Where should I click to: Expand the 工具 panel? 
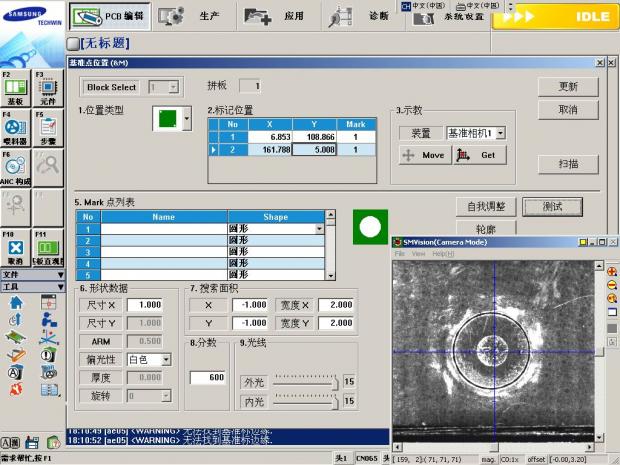32,287
